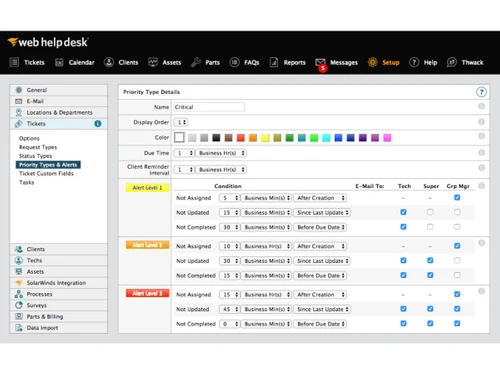500x375 pixels.
Task: Click the Parts wrench icon
Action: pyautogui.click(x=196, y=62)
